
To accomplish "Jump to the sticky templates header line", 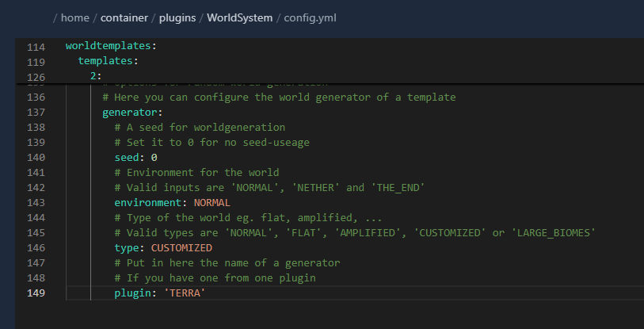I will [107, 61].
